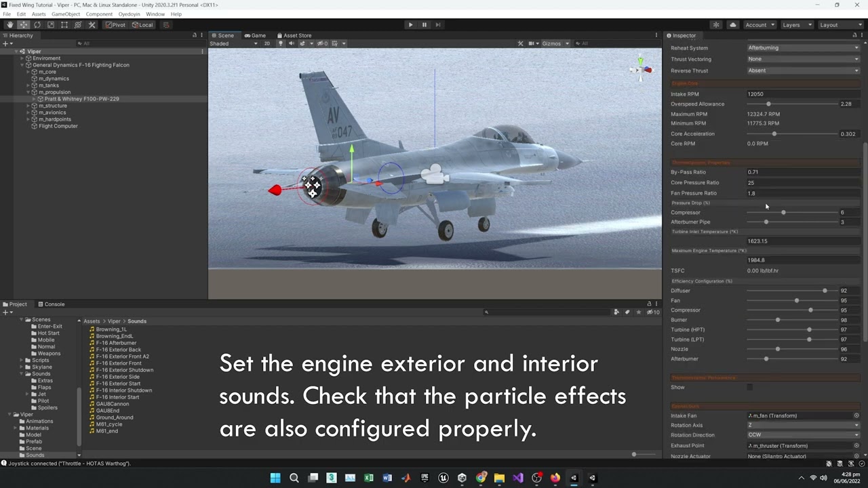Open Unity cloud services icon
This screenshot has height=488, width=868.
(732, 25)
